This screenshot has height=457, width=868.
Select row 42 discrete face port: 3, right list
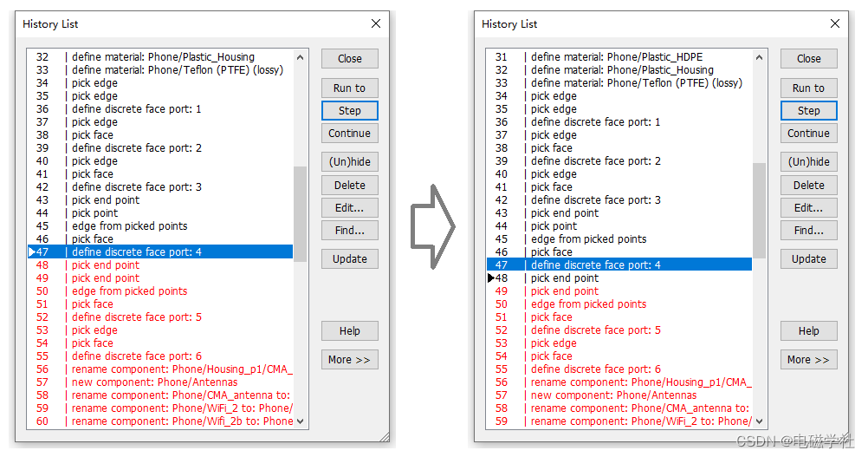619,200
